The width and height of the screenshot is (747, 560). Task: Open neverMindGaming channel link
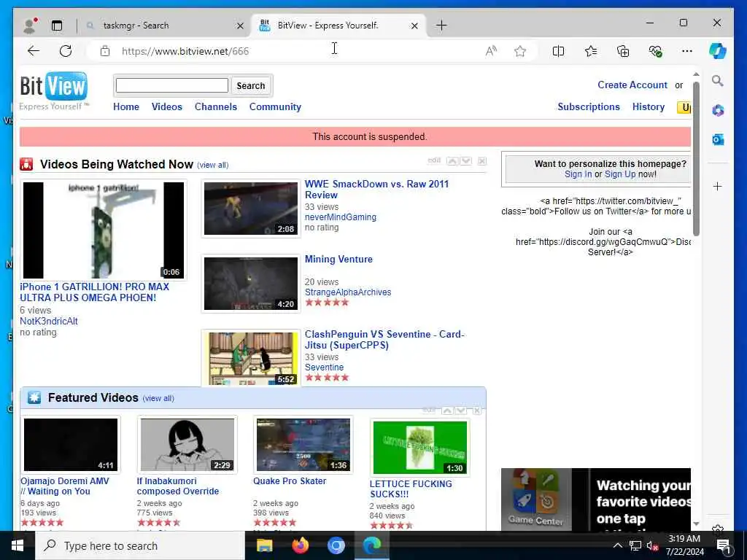pyautogui.click(x=340, y=217)
